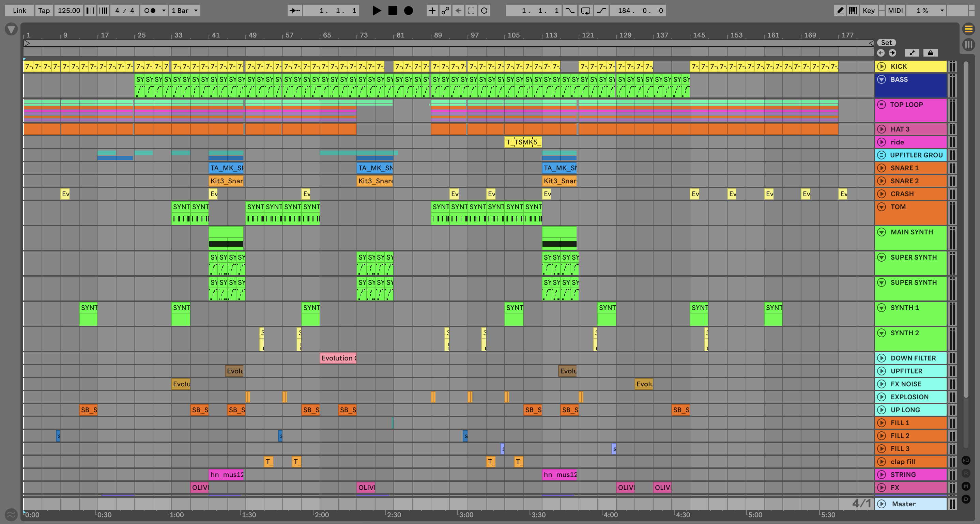Click the Set locator button

pyautogui.click(x=886, y=43)
